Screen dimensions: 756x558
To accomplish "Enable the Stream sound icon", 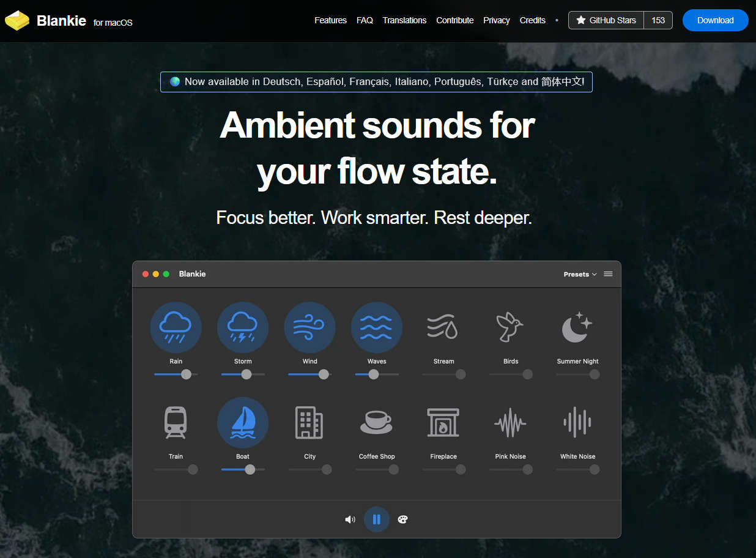I will [x=443, y=327].
